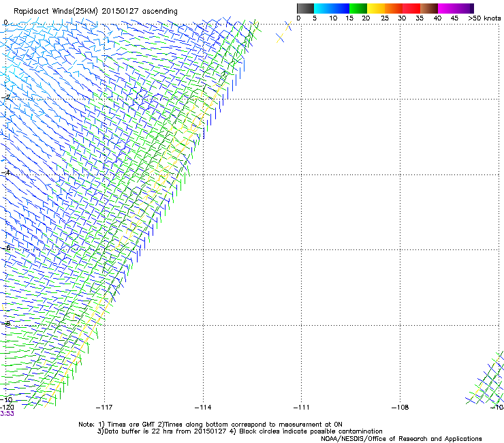Click the '45' label under the color bar
Image resolution: width=504 pixels, height=443 pixels.
coord(454,18)
